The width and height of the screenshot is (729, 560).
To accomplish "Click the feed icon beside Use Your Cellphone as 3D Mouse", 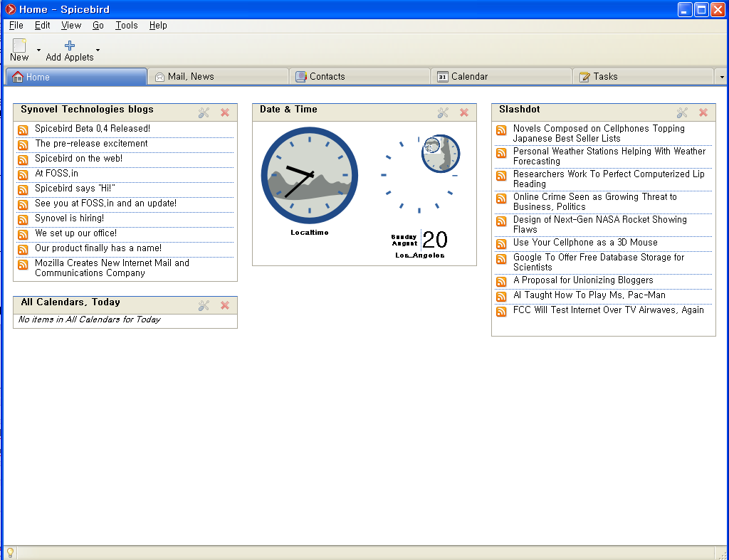I will click(x=501, y=244).
